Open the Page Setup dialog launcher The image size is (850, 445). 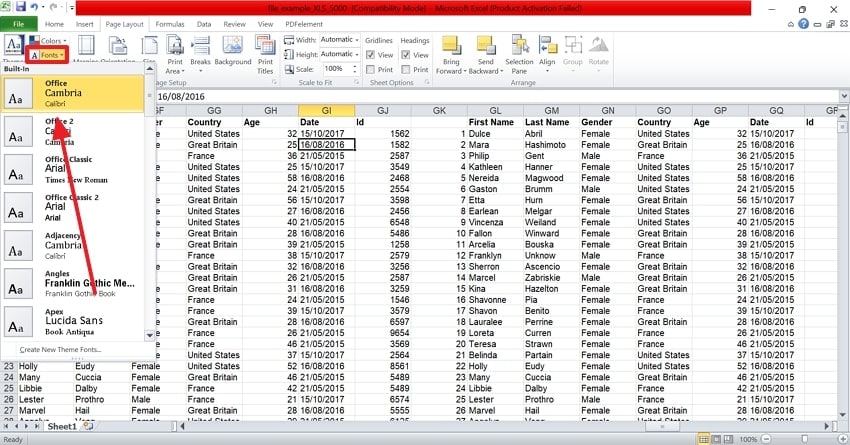(274, 82)
